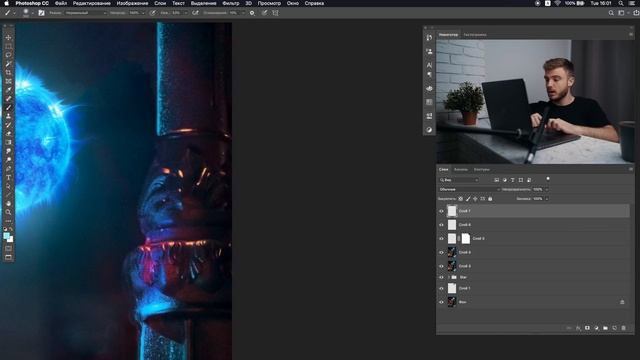
Task: Open the brush mode dropdown in options bar
Action: [85, 13]
